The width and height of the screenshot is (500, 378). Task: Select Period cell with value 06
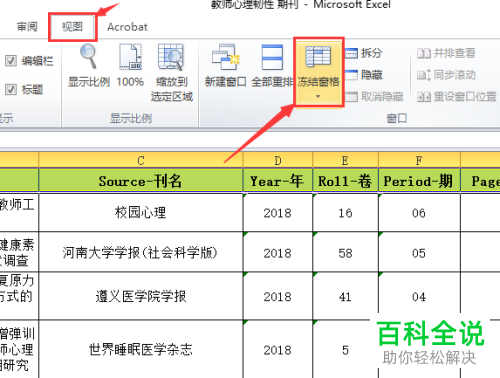[419, 212]
